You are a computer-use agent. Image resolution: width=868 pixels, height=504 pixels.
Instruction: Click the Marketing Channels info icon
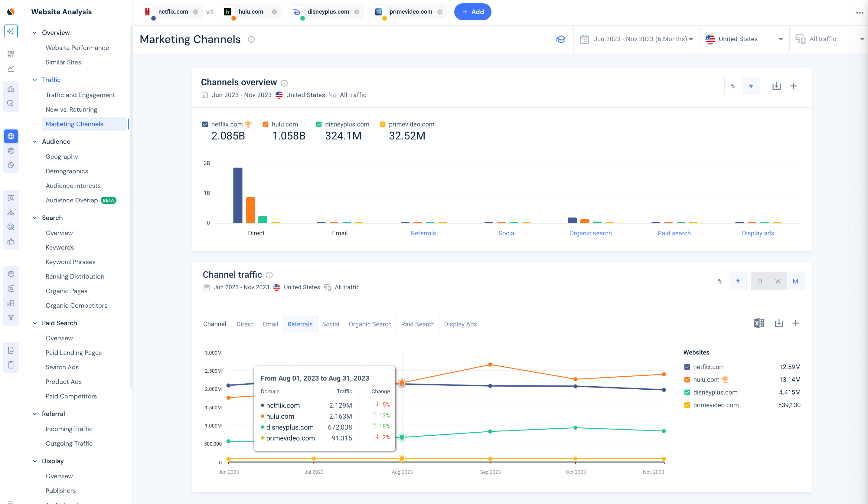(251, 39)
